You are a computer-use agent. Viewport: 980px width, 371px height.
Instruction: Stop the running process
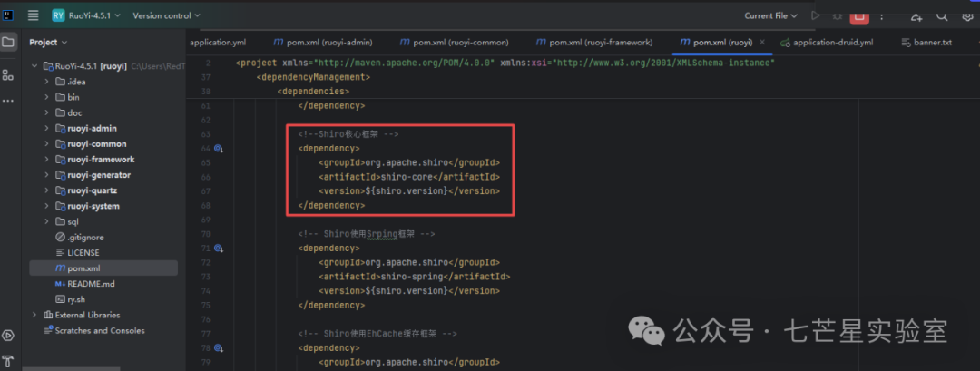click(x=859, y=16)
